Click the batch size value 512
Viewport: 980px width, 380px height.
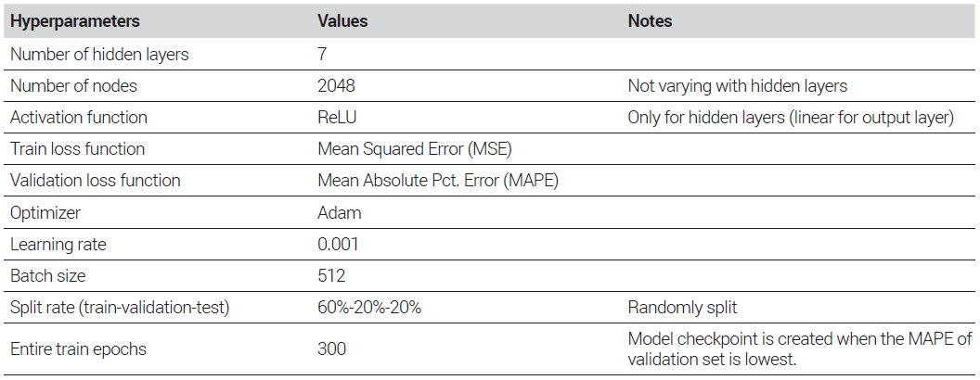click(331, 276)
